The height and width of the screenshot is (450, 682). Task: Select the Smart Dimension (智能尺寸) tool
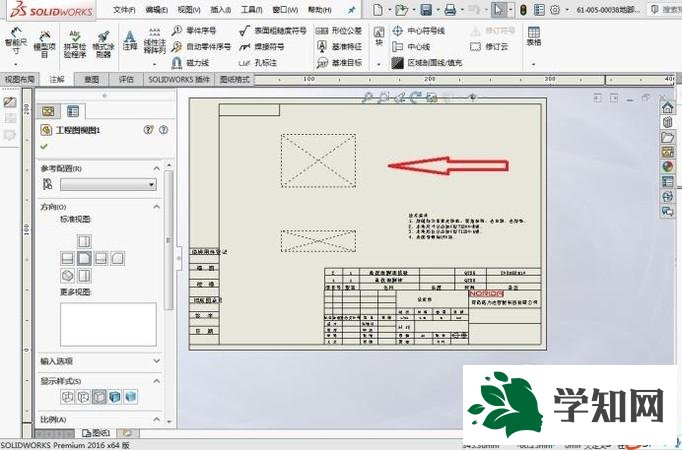pos(16,41)
